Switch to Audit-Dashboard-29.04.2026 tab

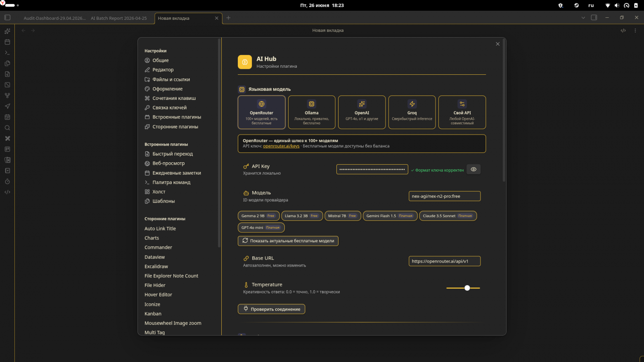[x=54, y=18]
